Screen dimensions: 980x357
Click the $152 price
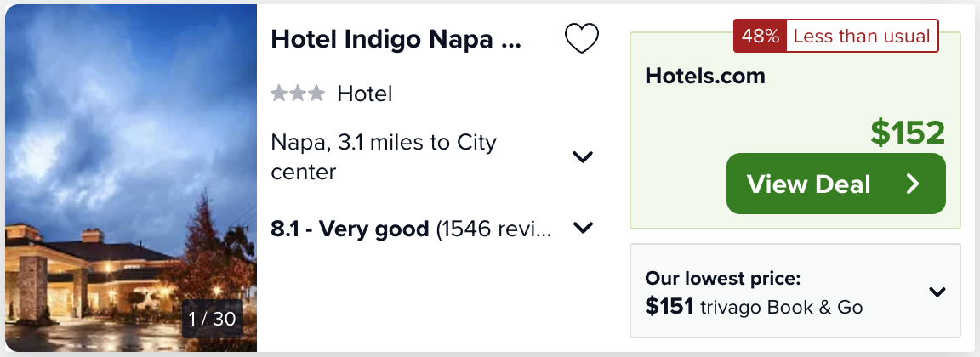[x=908, y=133]
